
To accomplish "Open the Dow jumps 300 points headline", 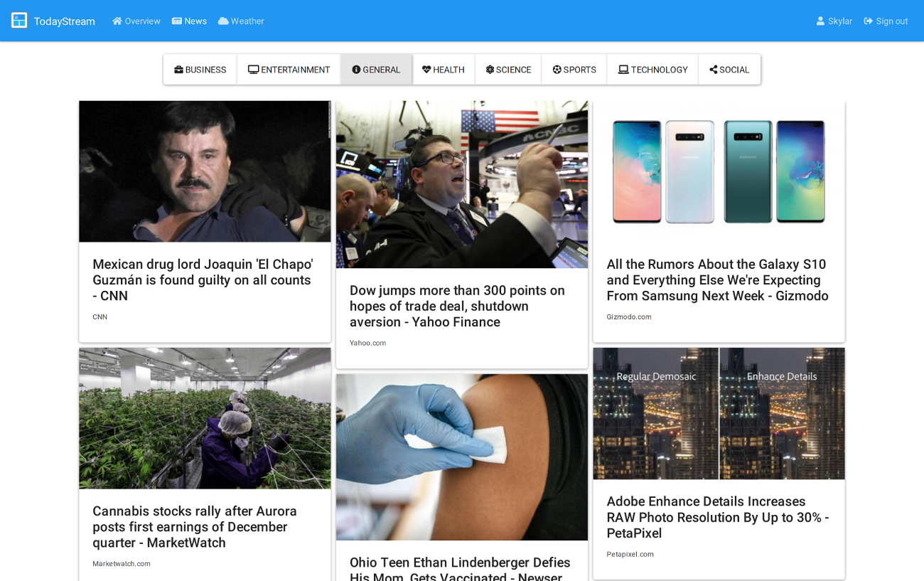I will pyautogui.click(x=457, y=307).
